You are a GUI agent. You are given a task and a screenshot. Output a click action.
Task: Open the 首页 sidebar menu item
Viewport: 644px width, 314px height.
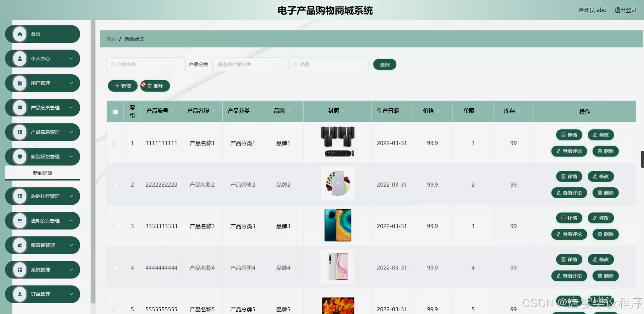42,34
